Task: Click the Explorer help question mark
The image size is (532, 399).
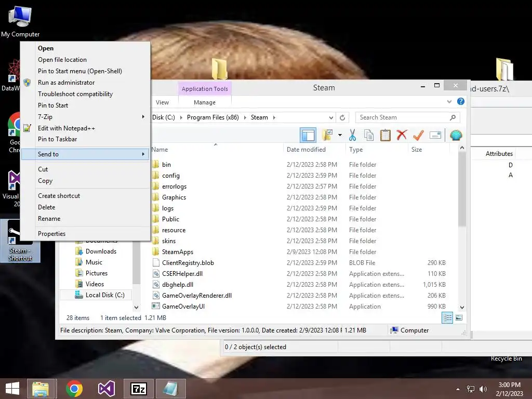Action: pyautogui.click(x=460, y=101)
